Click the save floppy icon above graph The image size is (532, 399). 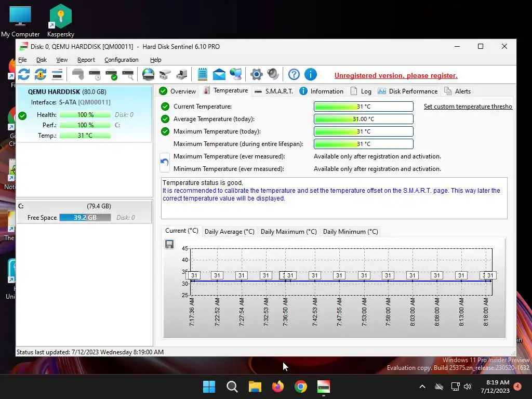169,244
